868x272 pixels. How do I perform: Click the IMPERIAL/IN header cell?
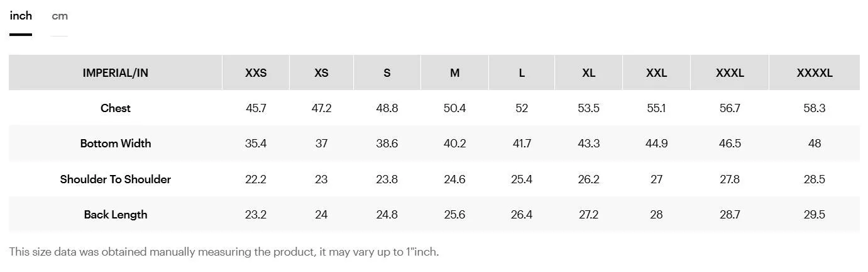116,72
